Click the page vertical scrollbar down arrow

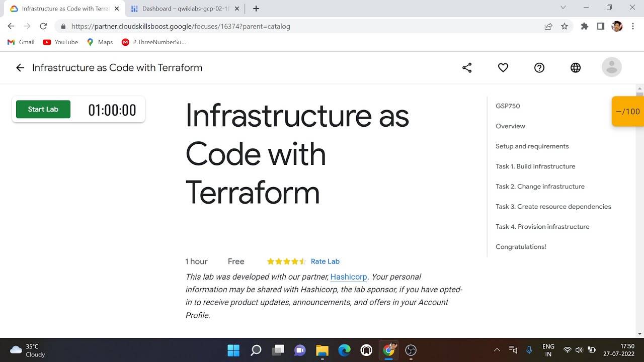pos(639,333)
